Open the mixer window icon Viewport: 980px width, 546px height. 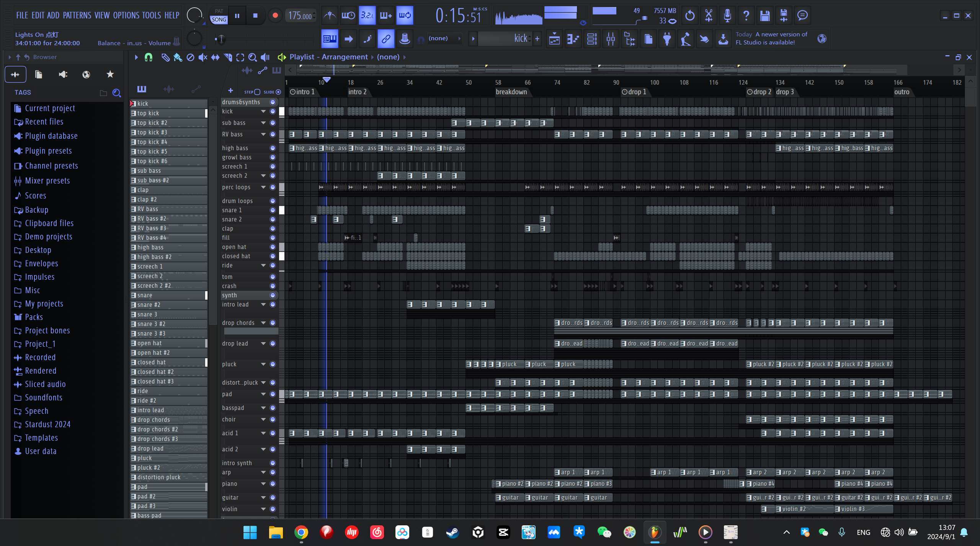(x=611, y=39)
